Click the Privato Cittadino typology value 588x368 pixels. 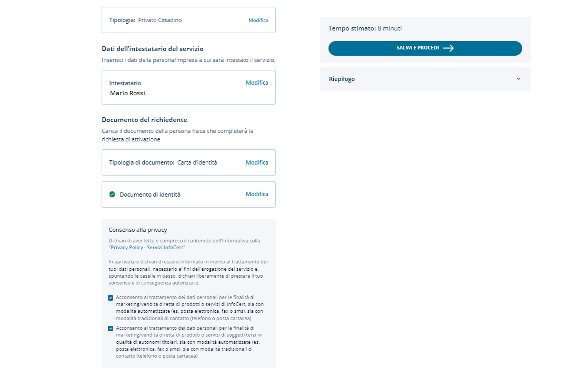(x=160, y=21)
